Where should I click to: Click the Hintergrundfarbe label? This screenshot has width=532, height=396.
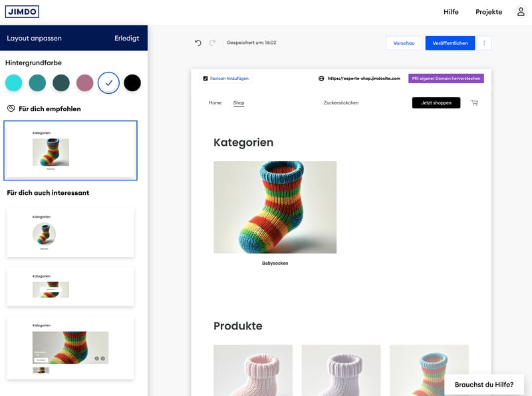(33, 63)
